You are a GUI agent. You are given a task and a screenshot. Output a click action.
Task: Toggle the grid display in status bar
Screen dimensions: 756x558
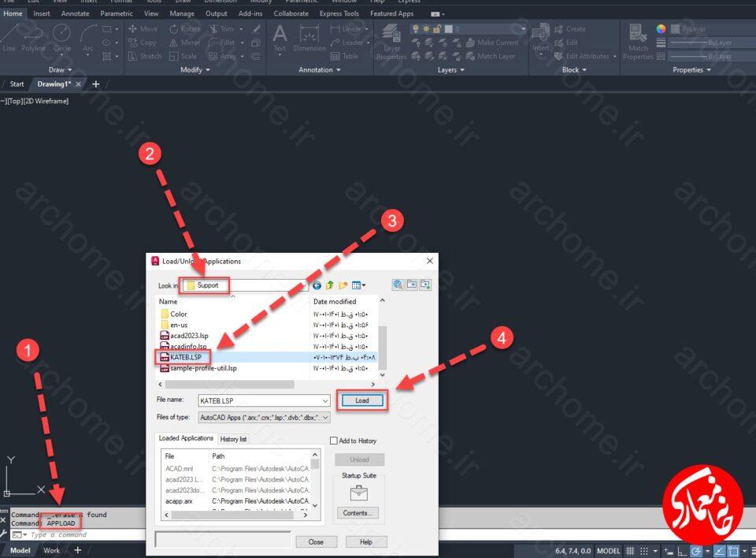click(630, 551)
